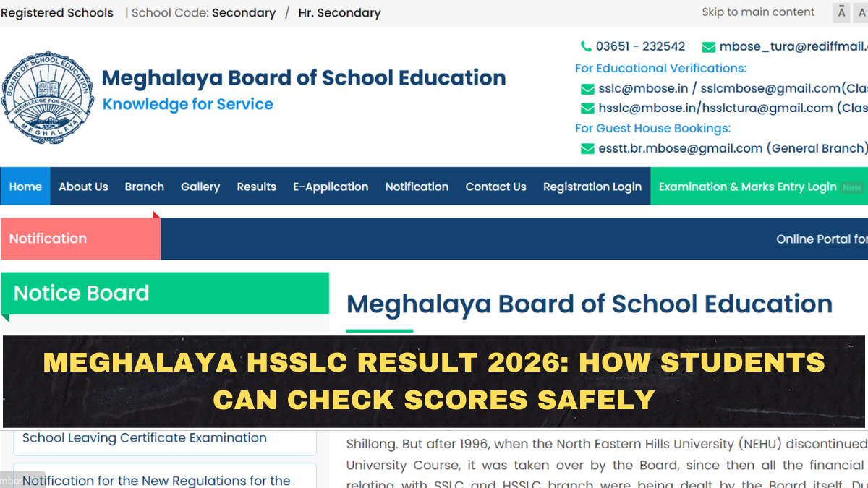The height and width of the screenshot is (488, 868).
Task: Click Meghalaya Board of School Education header title
Action: point(304,78)
